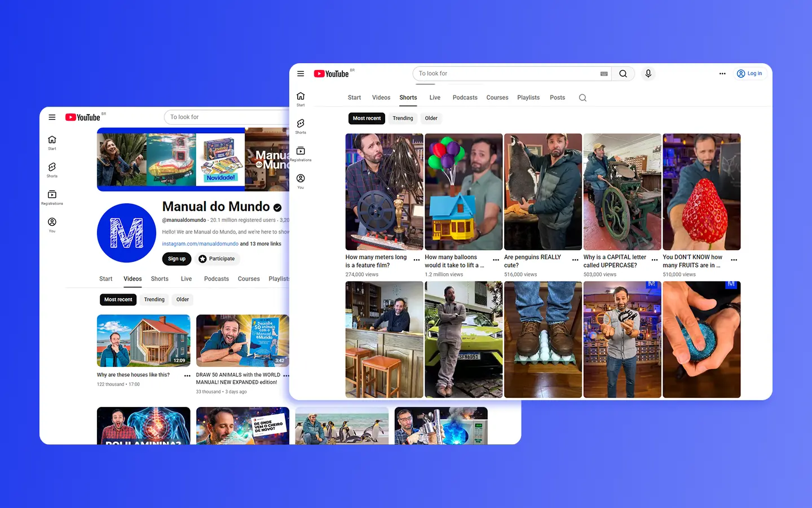Select Live tab in front window
812x508 pixels.
[435, 98]
